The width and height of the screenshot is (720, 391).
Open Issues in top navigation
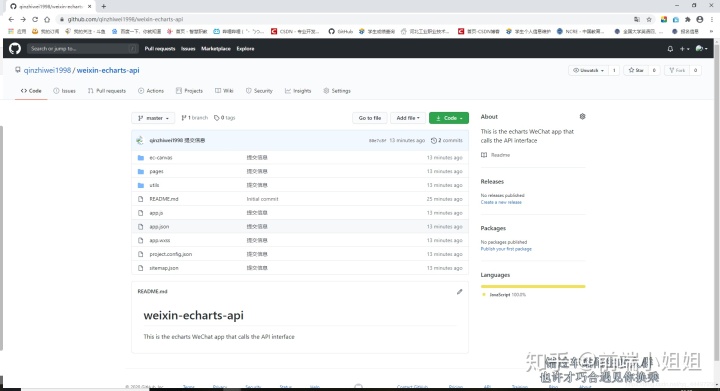coord(188,49)
